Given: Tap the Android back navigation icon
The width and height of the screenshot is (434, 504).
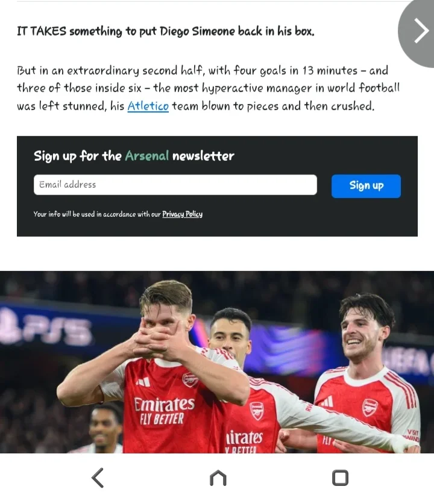Looking at the screenshot, I should 98,478.
